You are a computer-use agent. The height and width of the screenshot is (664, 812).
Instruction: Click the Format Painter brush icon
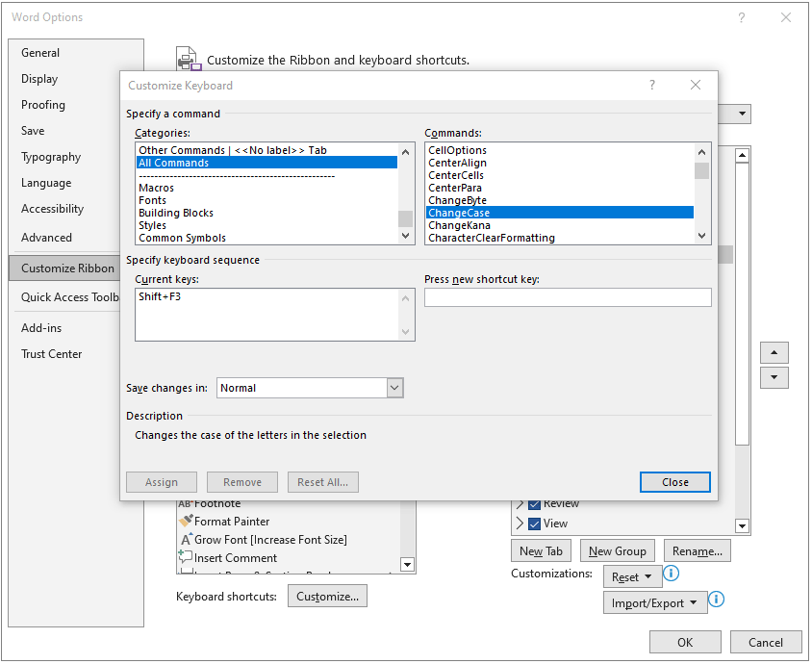(x=186, y=521)
